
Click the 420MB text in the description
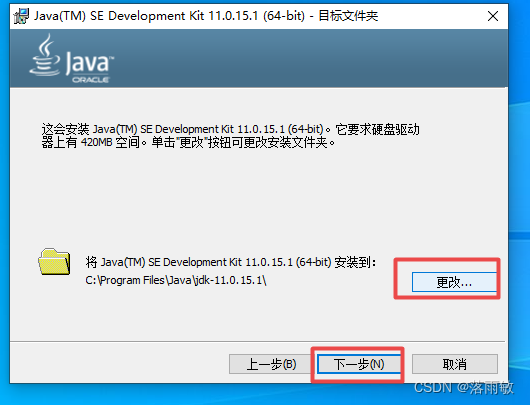pyautogui.click(x=96, y=142)
